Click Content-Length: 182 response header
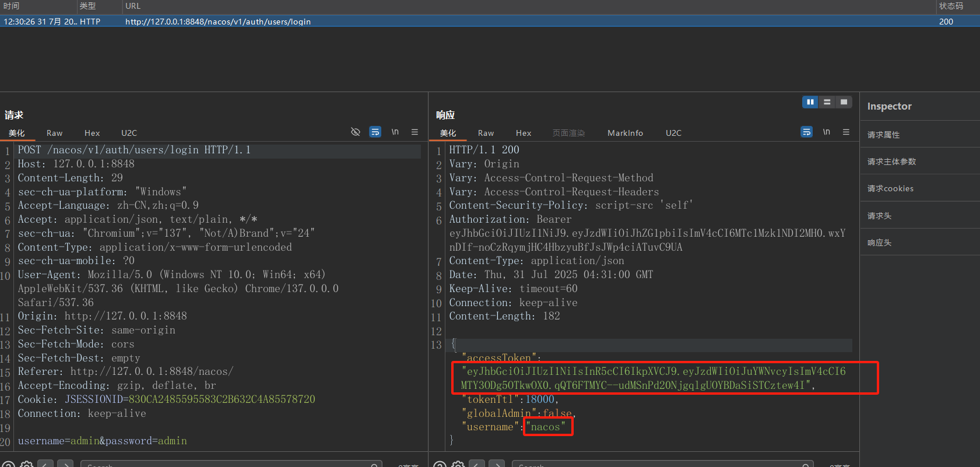This screenshot has height=467, width=980. [x=504, y=316]
